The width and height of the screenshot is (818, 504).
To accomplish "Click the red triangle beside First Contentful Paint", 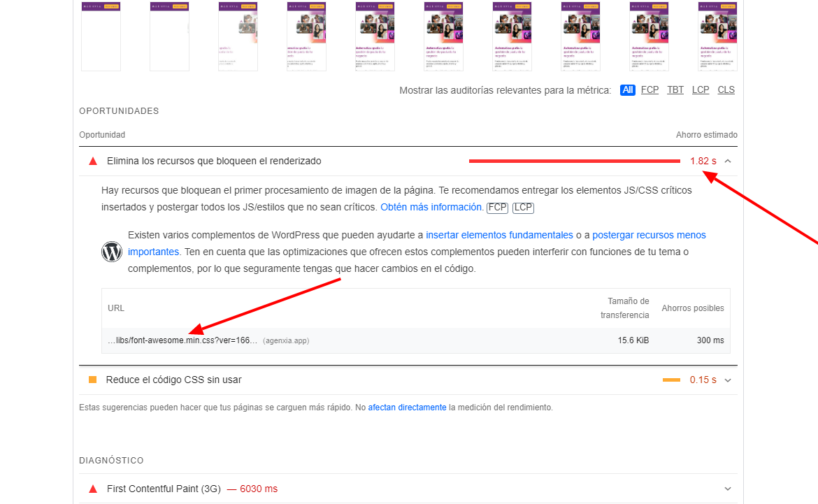I will (x=93, y=489).
